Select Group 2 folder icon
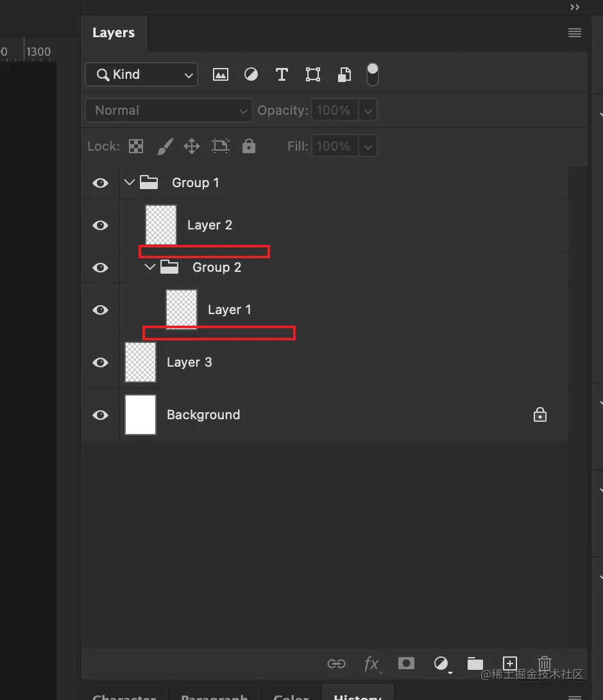The width and height of the screenshot is (603, 700). click(169, 267)
